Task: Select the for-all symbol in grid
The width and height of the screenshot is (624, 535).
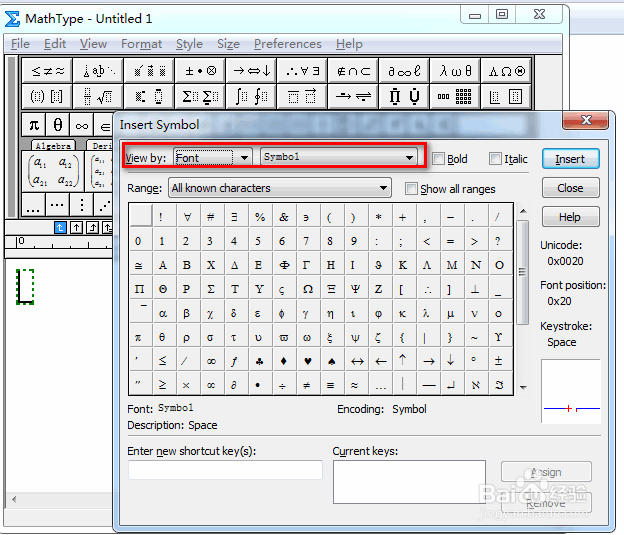Action: click(x=187, y=217)
